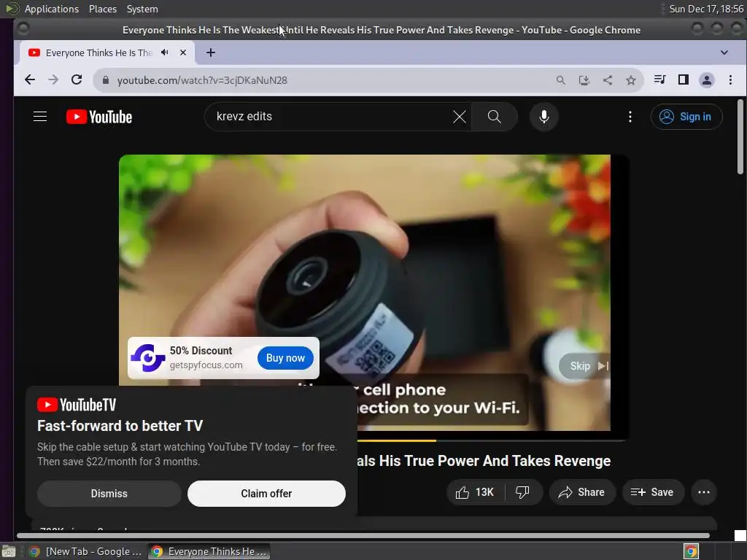Open the Chrome profile avatar
Image resolution: width=747 pixels, height=560 pixels.
pos(706,80)
